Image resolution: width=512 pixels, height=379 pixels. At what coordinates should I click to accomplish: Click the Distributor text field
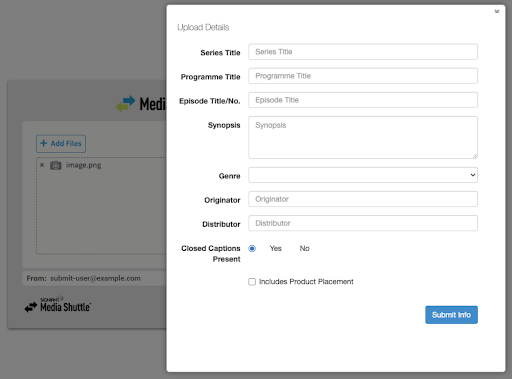click(x=363, y=223)
